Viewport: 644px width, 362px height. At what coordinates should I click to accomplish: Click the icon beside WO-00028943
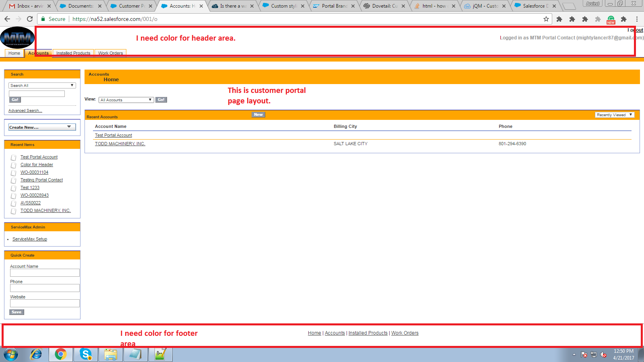(14, 195)
